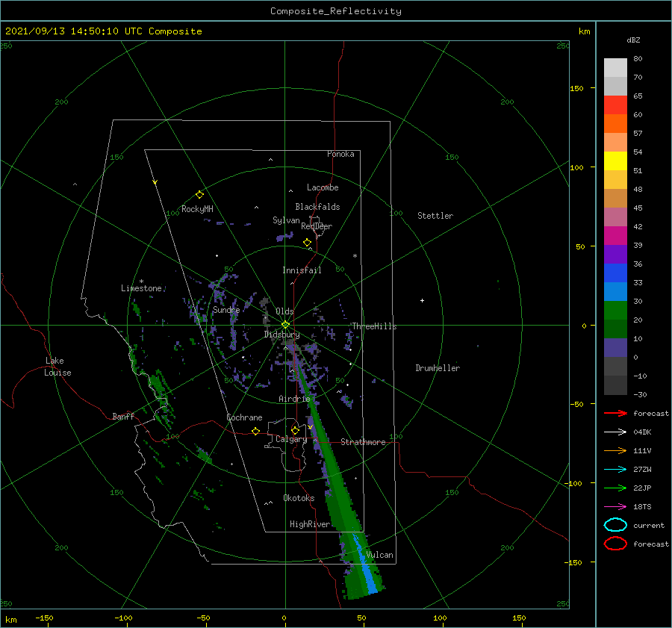Click the orange 111V arrow symbol
Image resolution: width=672 pixels, height=628 pixels.
pos(615,450)
